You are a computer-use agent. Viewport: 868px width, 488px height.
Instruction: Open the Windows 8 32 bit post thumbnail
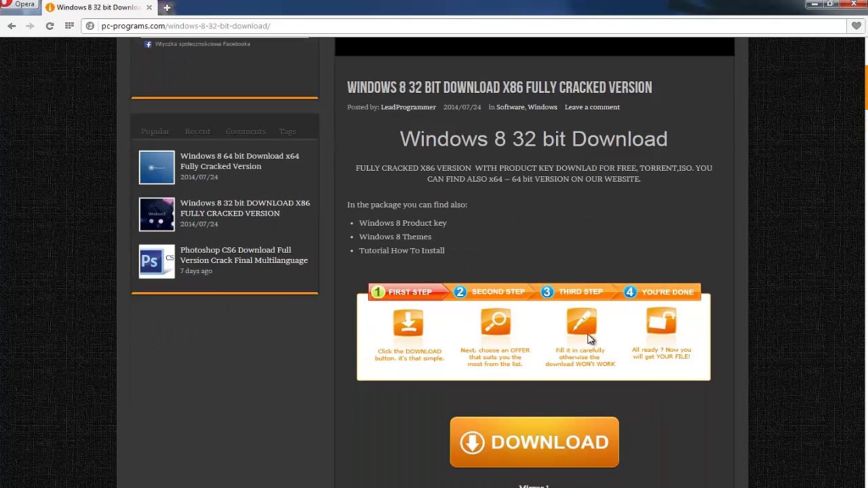[x=157, y=214]
